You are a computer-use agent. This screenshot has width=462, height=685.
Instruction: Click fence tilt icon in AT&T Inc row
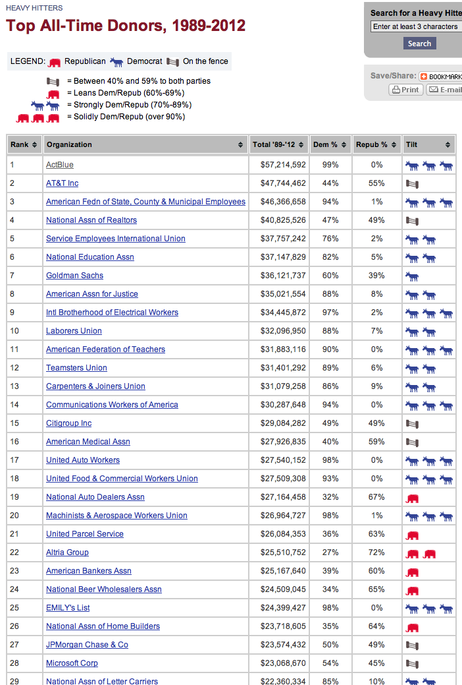coord(412,184)
